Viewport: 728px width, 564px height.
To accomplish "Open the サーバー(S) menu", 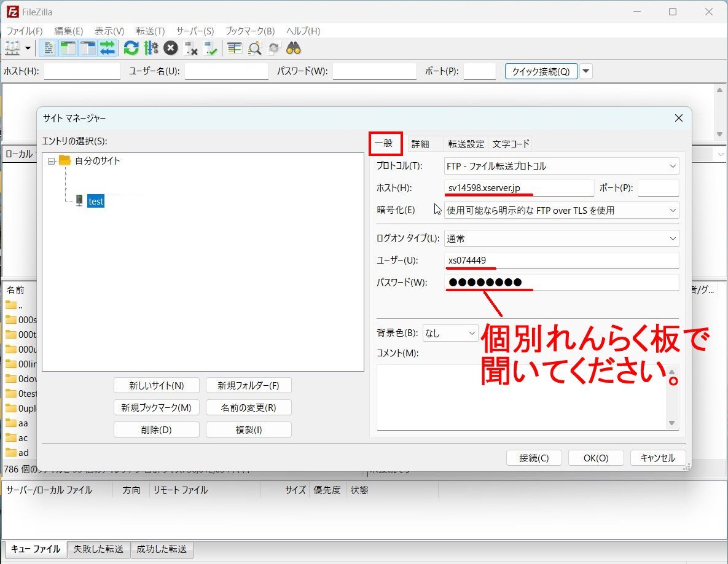I will [195, 31].
